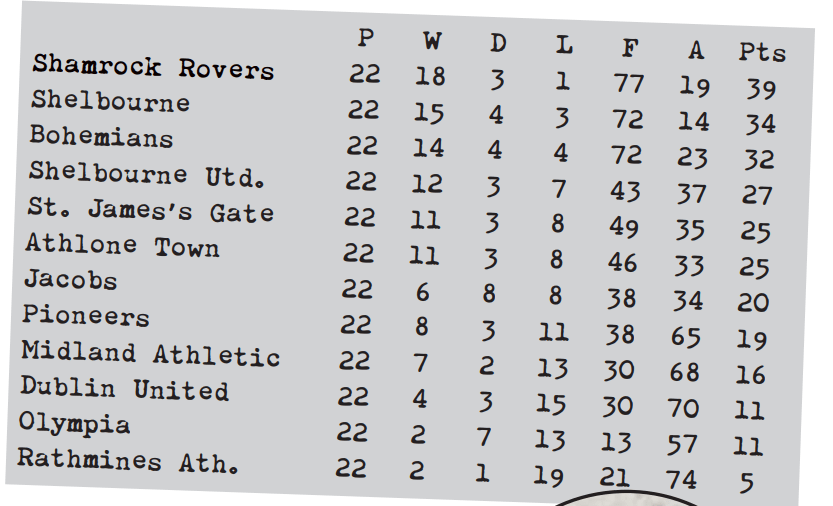Click Shamrock Rovers' 77 goals-for value
The image size is (833, 506).
click(629, 83)
